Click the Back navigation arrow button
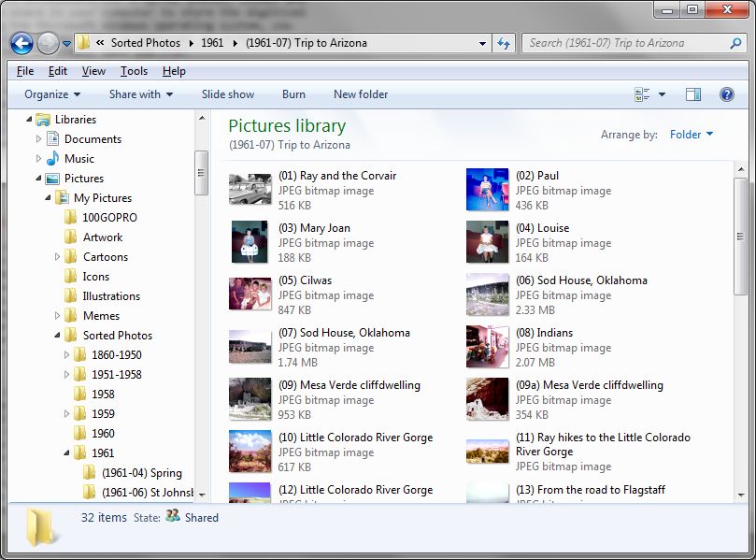The height and width of the screenshot is (560, 756). (21, 43)
